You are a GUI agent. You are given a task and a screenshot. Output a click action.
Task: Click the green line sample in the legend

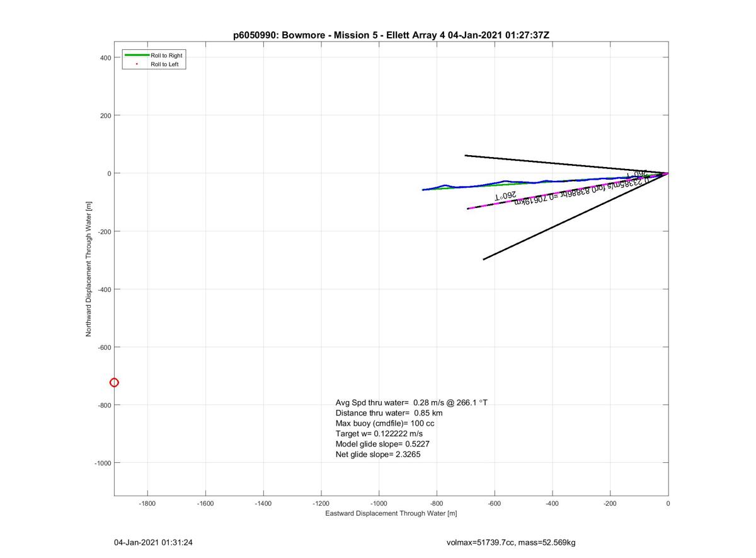coord(137,55)
